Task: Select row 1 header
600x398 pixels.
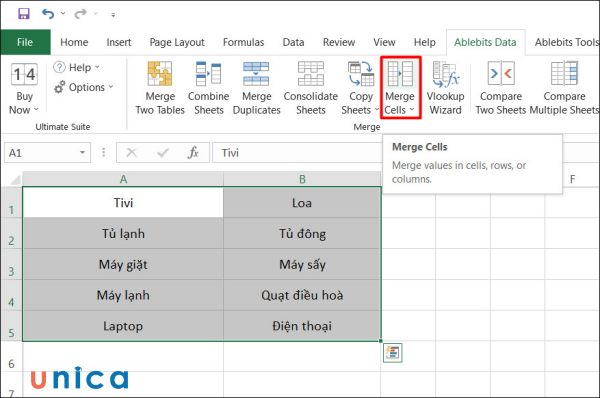Action: point(11,203)
